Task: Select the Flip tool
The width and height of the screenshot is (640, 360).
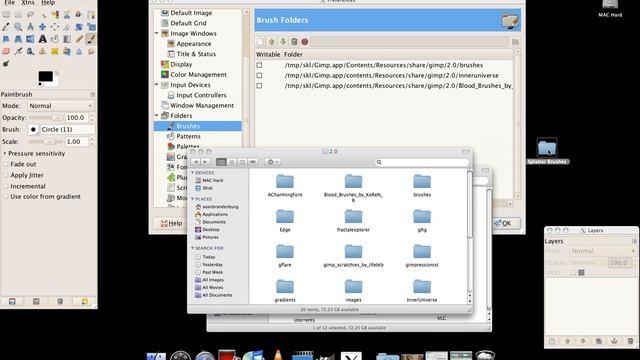Action: coord(30,39)
